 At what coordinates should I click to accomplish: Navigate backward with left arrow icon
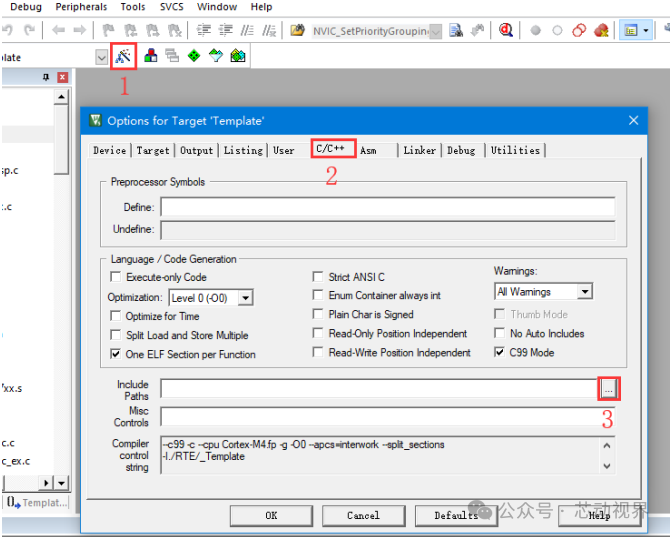(x=58, y=30)
